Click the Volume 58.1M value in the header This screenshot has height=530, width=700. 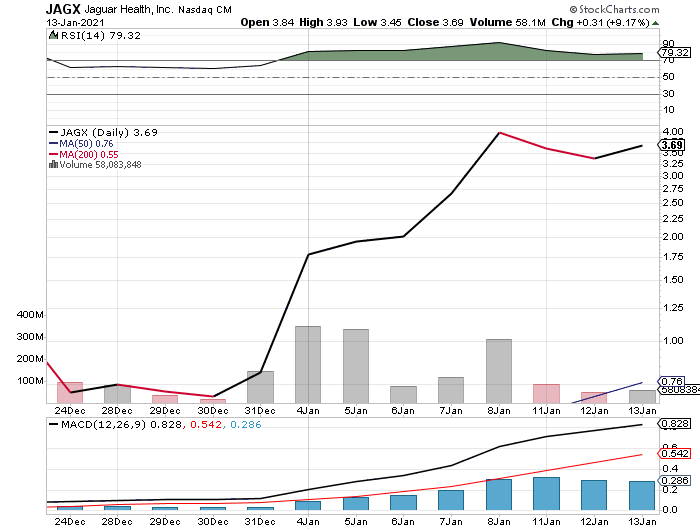(x=508, y=22)
